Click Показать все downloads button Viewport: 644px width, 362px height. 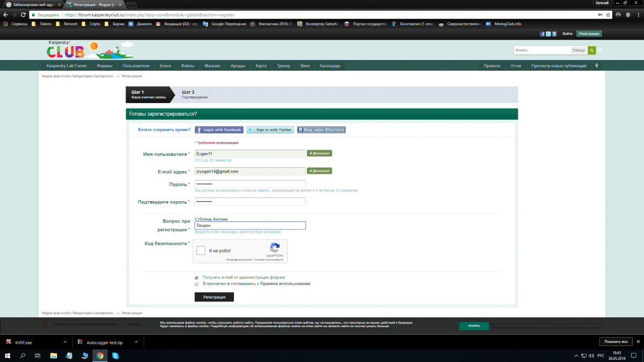(x=616, y=342)
